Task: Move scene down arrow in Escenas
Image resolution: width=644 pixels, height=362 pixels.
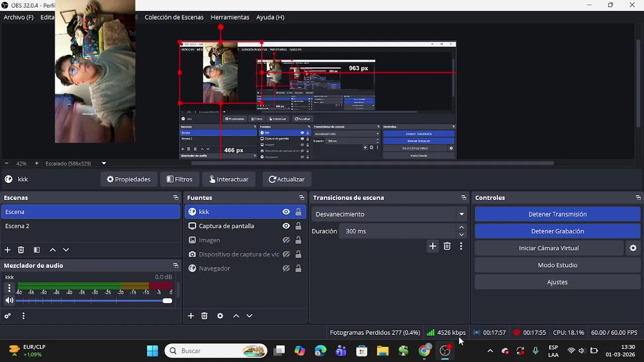Action: pos(66,250)
